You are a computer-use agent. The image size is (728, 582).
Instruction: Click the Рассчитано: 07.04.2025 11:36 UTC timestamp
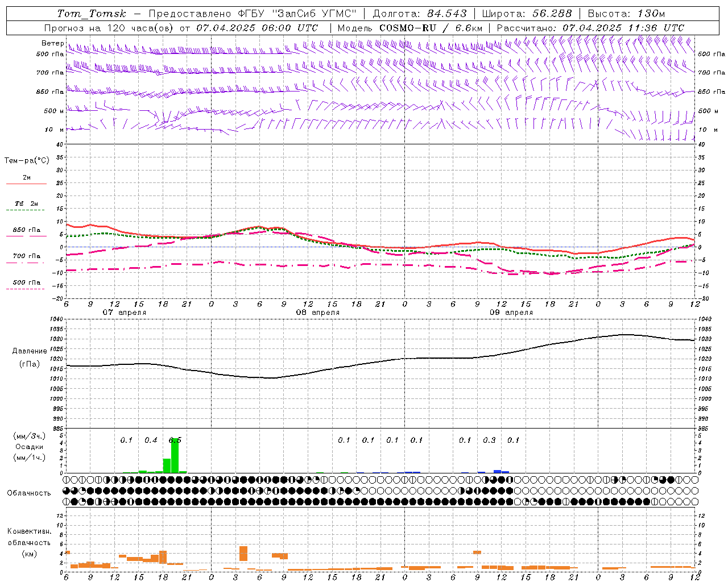click(590, 28)
